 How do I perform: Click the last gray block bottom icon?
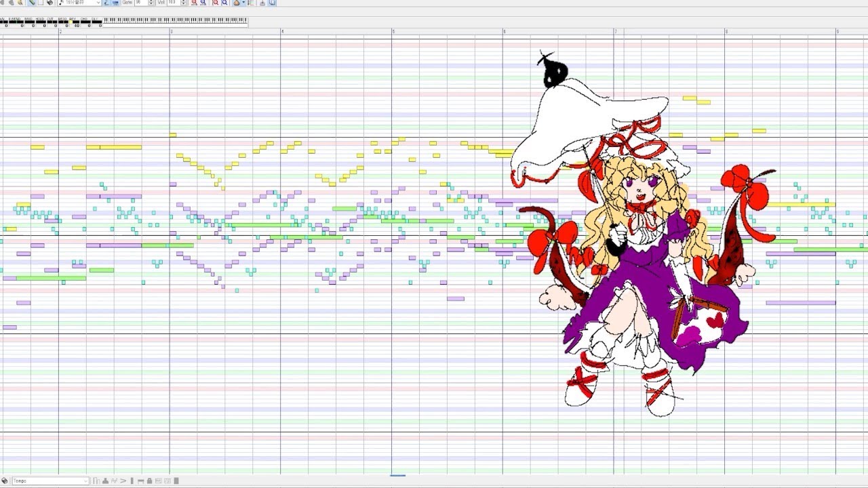[176, 481]
